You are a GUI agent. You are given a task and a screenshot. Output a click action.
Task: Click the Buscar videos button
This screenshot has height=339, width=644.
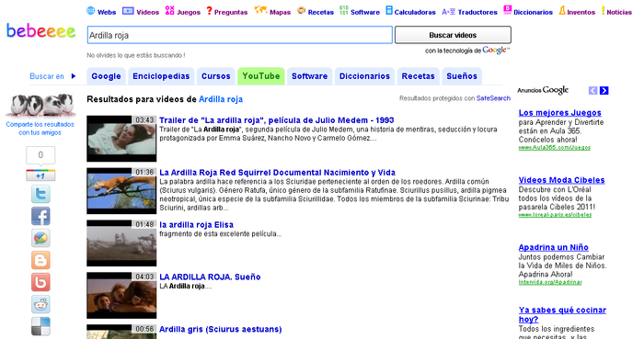coord(453,35)
